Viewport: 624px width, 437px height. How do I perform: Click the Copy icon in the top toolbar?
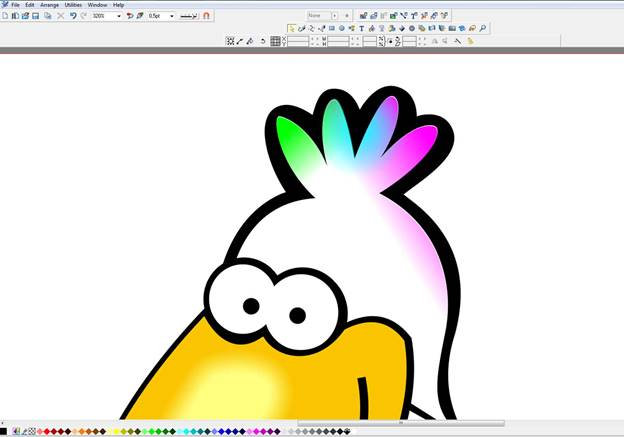[x=48, y=16]
